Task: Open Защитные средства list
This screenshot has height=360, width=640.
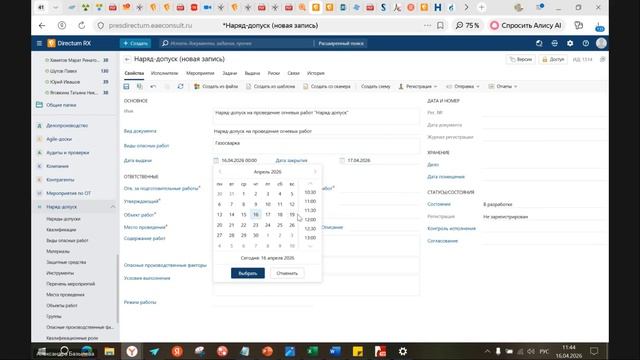Action: pyautogui.click(x=66, y=262)
